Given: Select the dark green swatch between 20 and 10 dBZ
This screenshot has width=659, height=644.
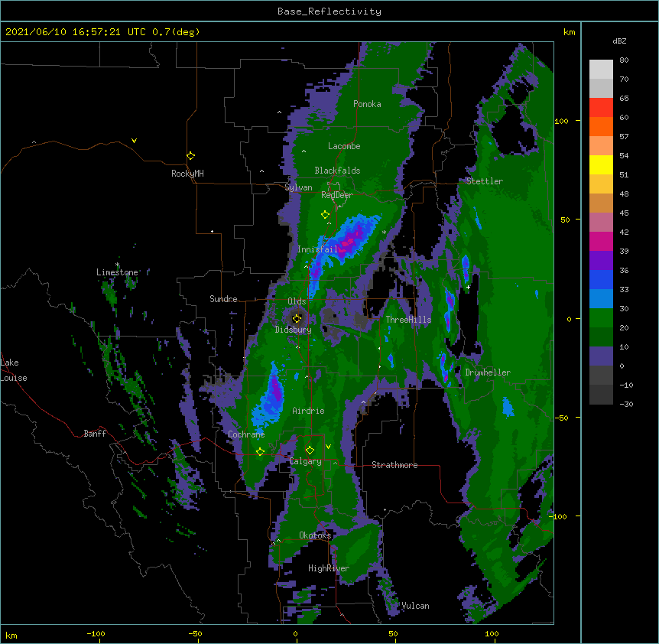Looking at the screenshot, I should pyautogui.click(x=601, y=337).
